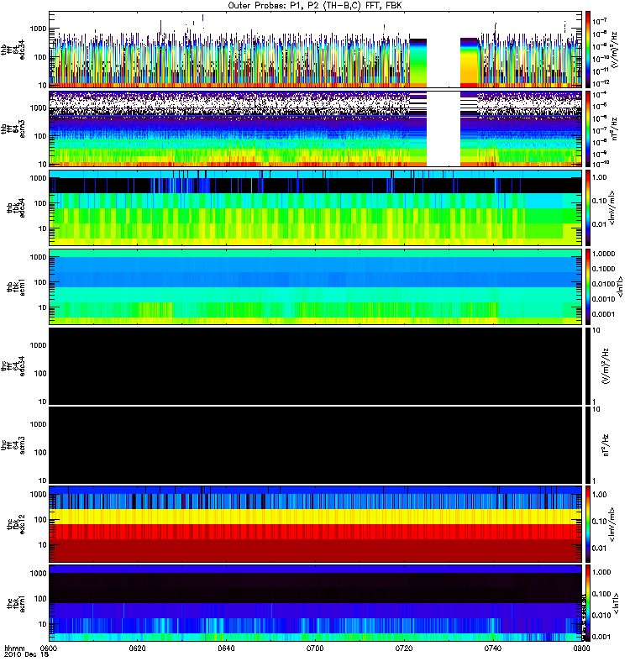Screen dimensions: 630x672
Task: Select the color scale of the thc fbk edc12 panel
Action: (x=588, y=523)
